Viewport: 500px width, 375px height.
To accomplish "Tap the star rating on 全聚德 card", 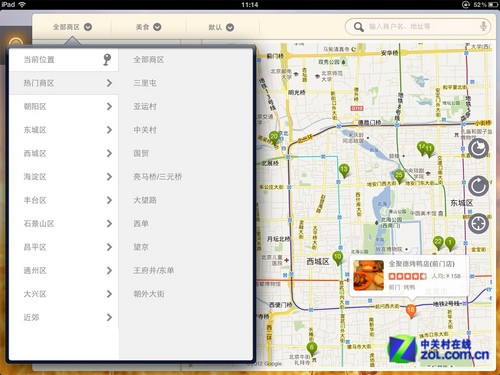I will pyautogui.click(x=407, y=276).
